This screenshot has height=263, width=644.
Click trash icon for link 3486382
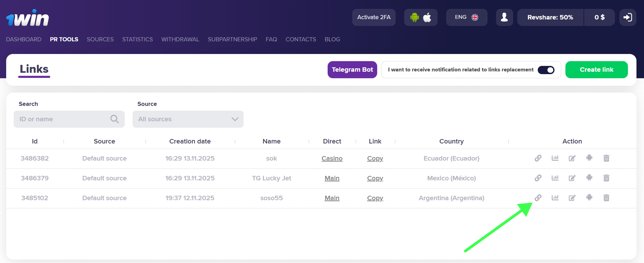[606, 158]
